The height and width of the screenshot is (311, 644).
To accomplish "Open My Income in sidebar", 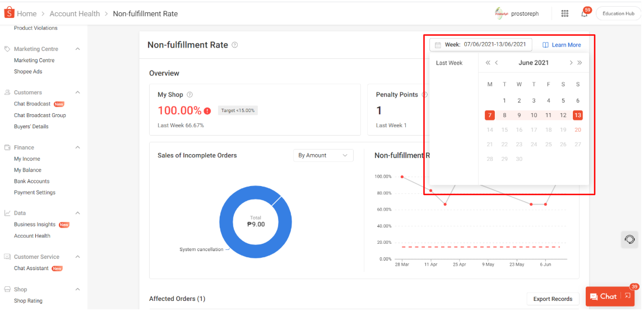I will click(27, 159).
